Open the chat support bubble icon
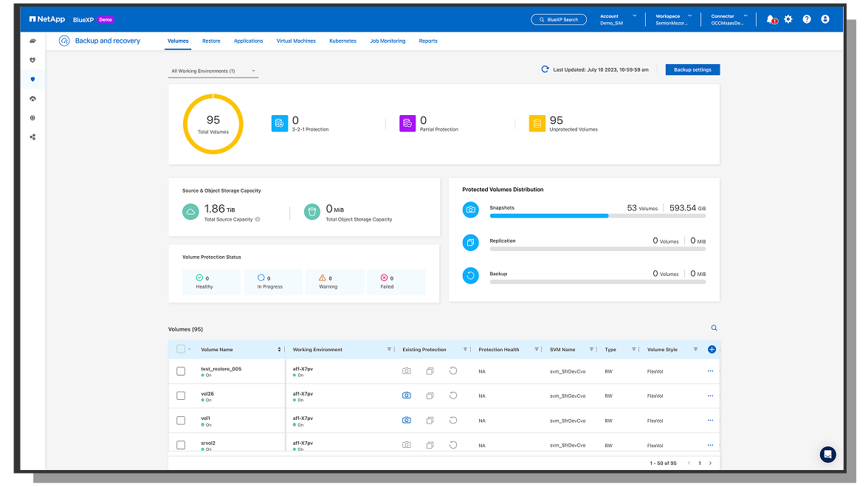 827,454
